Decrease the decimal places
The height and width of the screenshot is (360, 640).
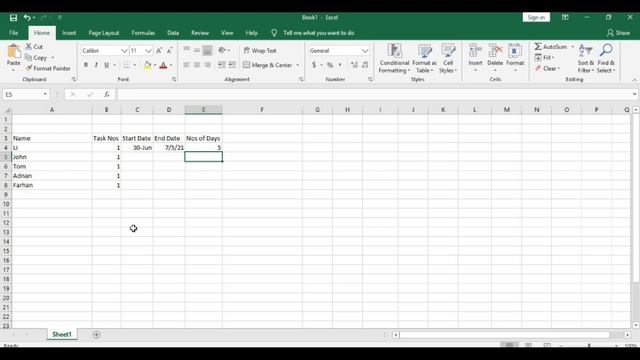[x=365, y=65]
